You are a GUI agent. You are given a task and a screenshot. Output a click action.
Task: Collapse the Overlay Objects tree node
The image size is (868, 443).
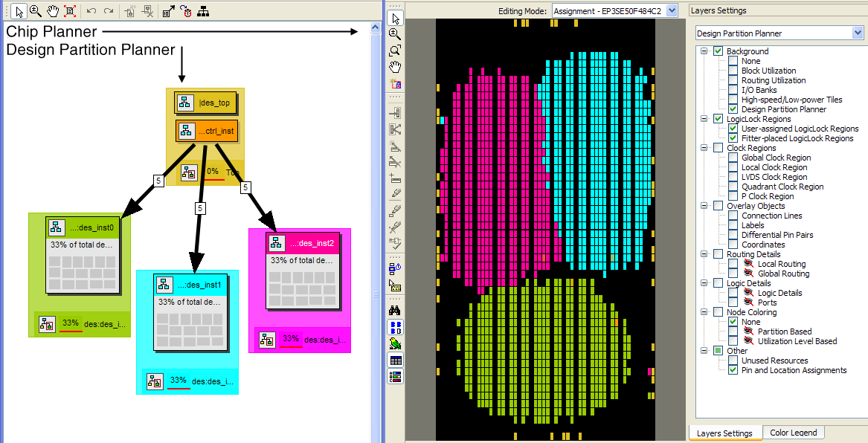tap(704, 206)
